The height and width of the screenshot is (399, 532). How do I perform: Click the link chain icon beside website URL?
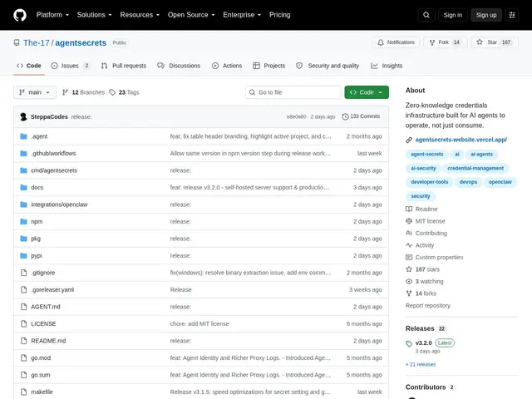pos(409,140)
